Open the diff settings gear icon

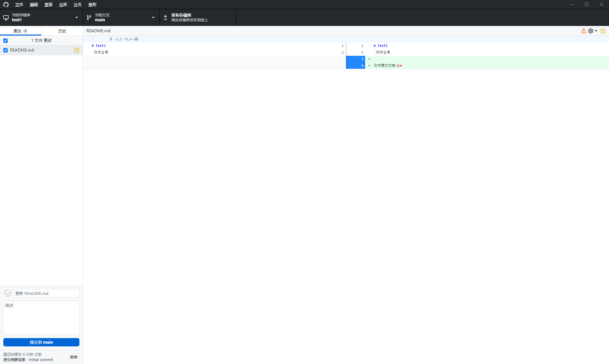click(x=591, y=31)
